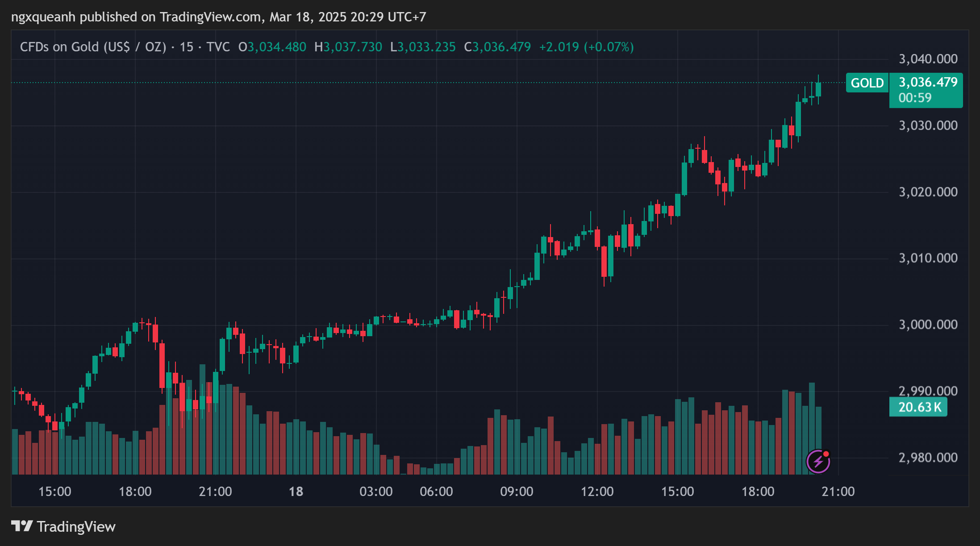Click the 20.63 K volume label

[x=918, y=407]
